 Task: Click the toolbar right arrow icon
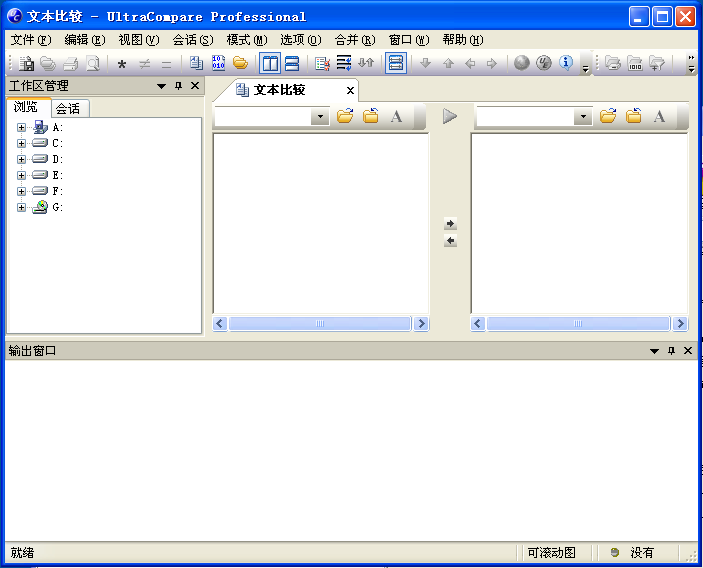coord(492,63)
